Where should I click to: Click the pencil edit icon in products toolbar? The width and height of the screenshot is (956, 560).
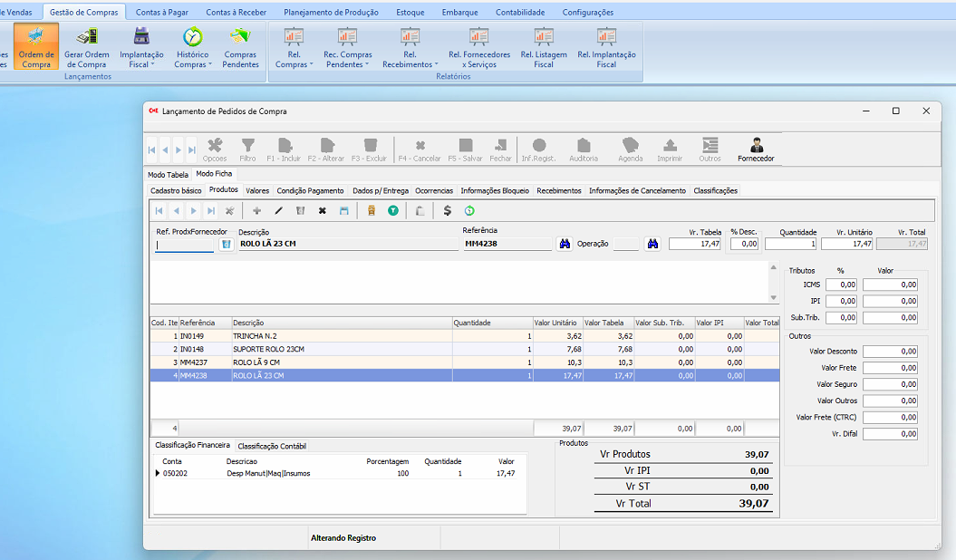[x=279, y=210]
